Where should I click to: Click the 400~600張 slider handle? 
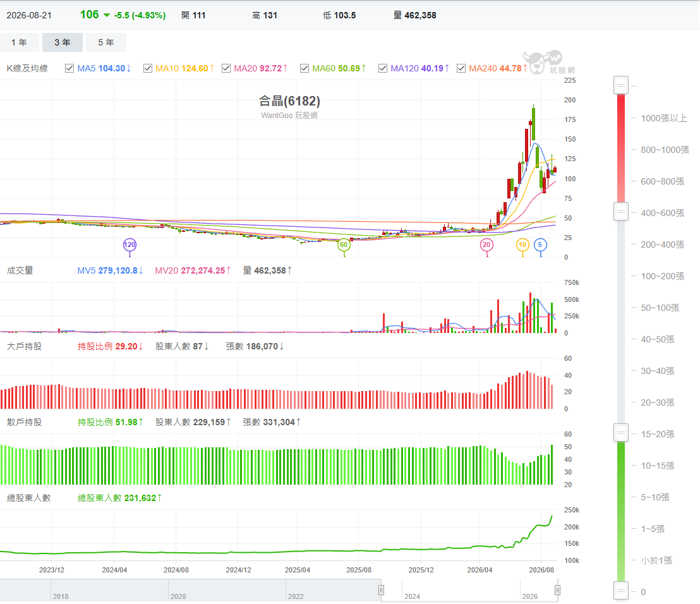[x=621, y=212]
